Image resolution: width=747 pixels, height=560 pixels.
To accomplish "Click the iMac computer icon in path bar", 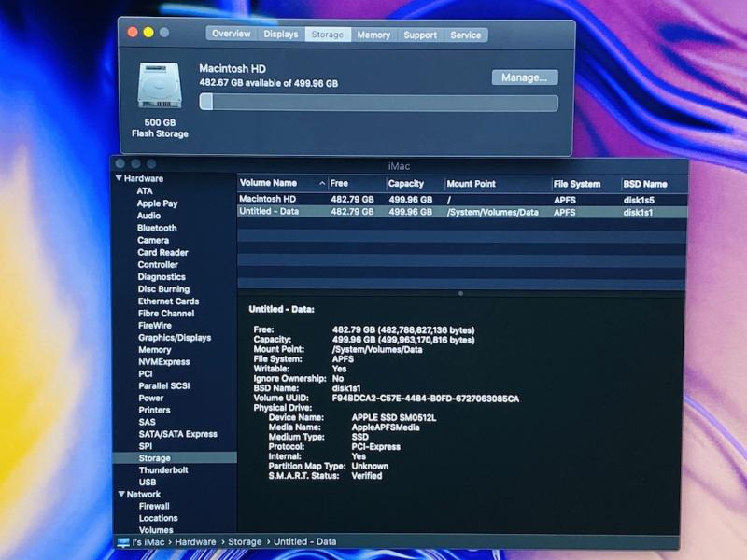I will point(123,542).
